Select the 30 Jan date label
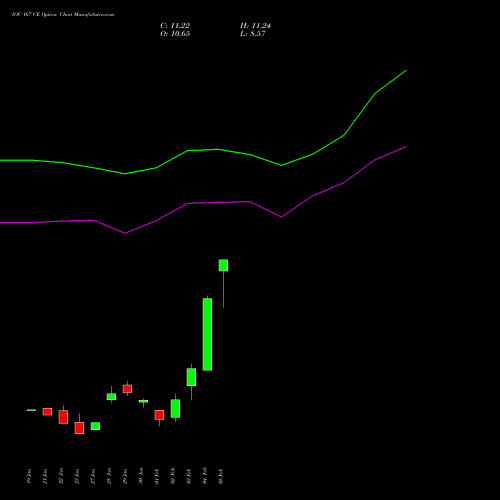 pos(141,476)
